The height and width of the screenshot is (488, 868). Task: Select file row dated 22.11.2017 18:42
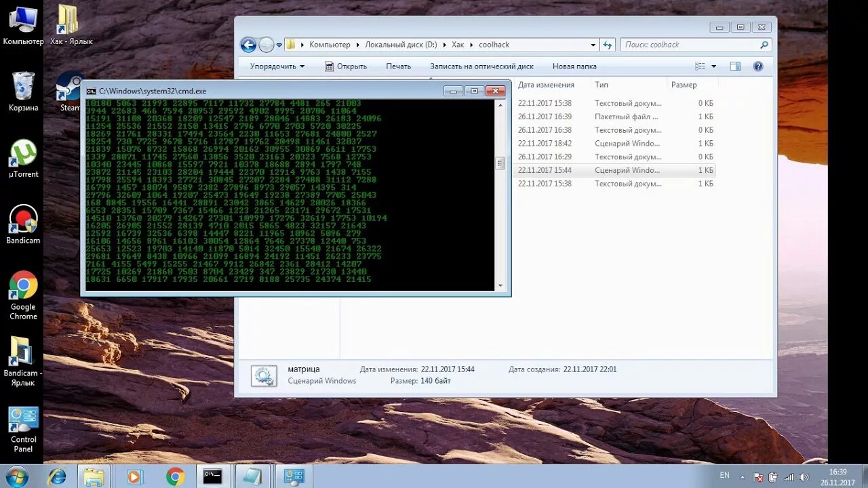pyautogui.click(x=615, y=144)
